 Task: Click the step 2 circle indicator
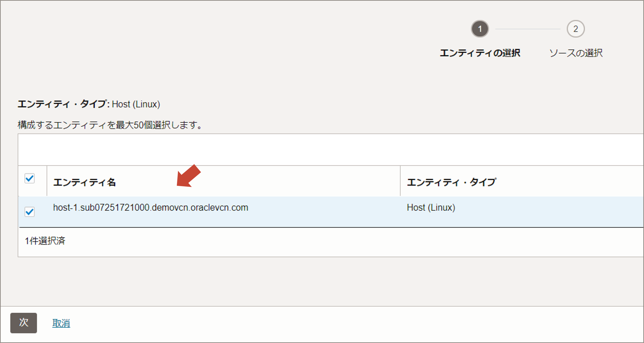576,29
